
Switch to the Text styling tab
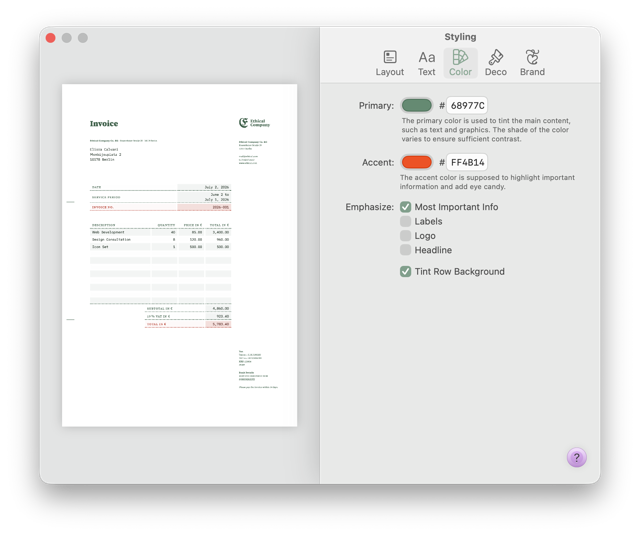427,63
